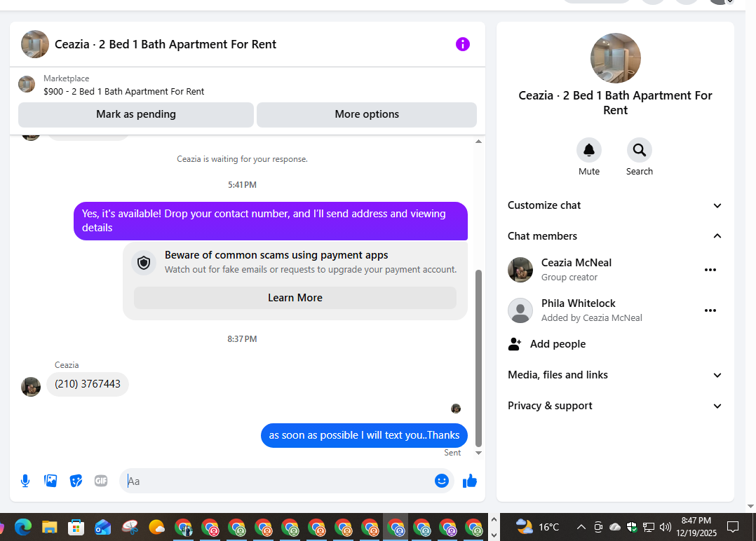Click Learn More about payment scams
Screen dimensions: 756x541
click(x=295, y=298)
